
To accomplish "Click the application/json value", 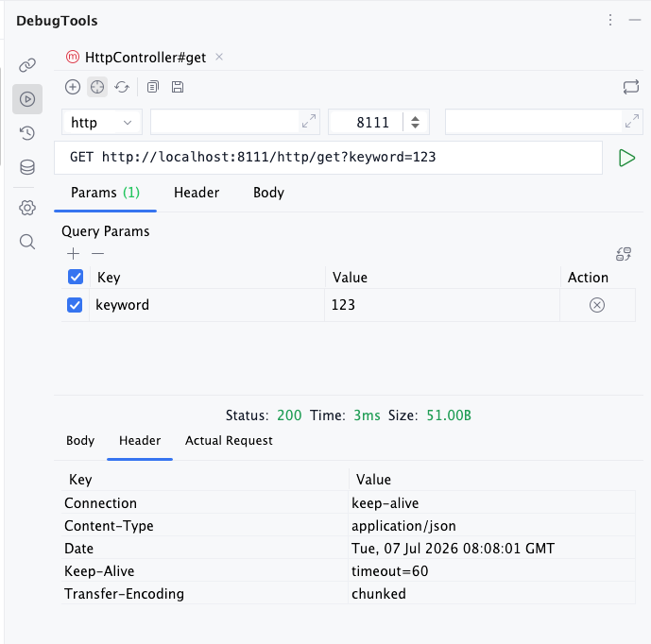I will click(x=403, y=526).
